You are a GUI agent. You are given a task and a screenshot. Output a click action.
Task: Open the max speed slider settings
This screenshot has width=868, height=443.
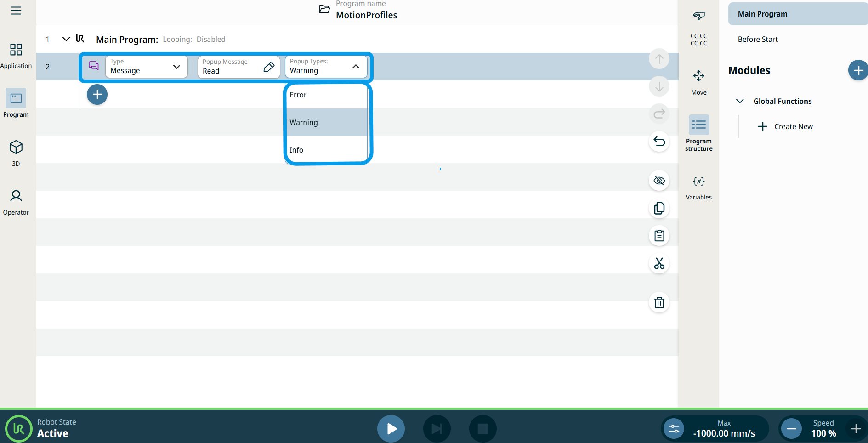tap(674, 429)
